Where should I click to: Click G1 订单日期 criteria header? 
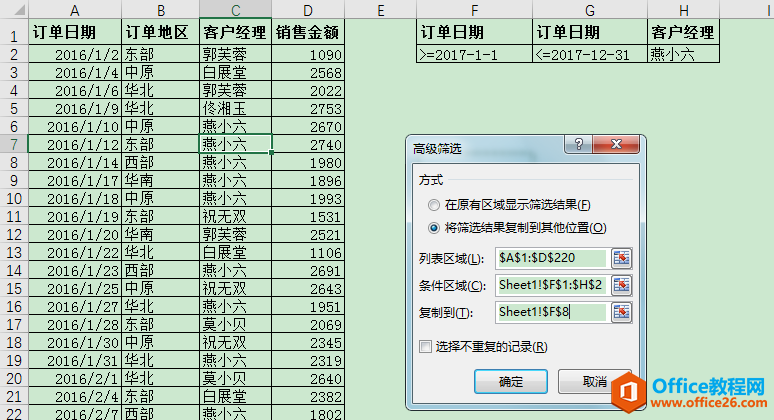pyautogui.click(x=590, y=33)
